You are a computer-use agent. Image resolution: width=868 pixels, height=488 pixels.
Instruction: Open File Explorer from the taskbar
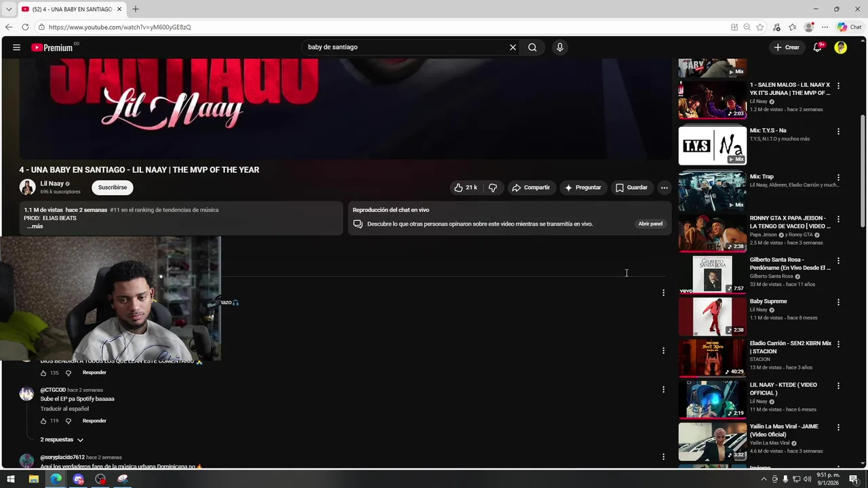[x=33, y=479]
